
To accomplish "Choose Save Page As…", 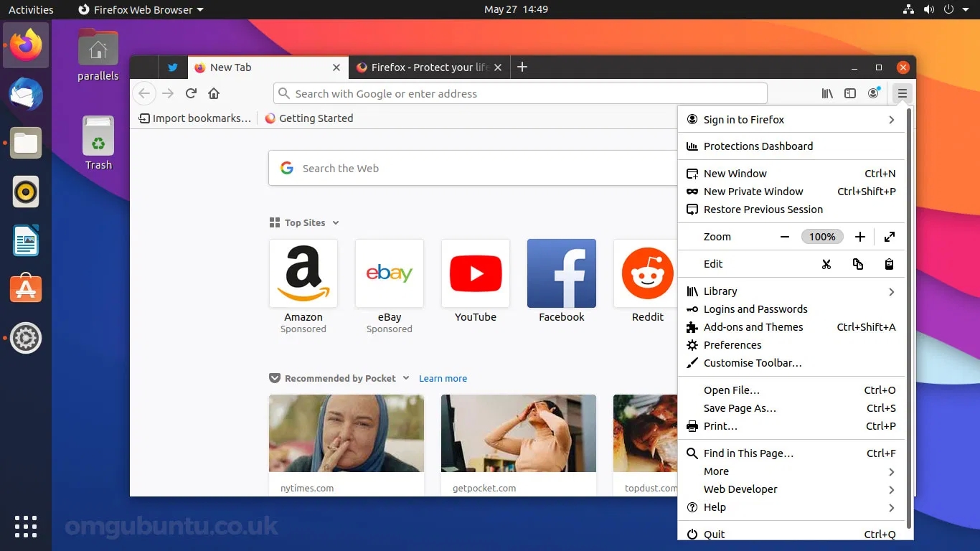I will [x=791, y=408].
